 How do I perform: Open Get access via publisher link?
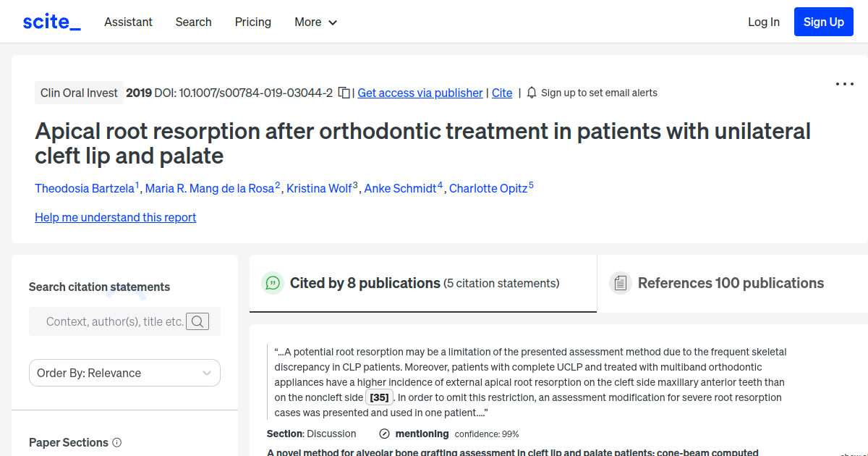(420, 93)
